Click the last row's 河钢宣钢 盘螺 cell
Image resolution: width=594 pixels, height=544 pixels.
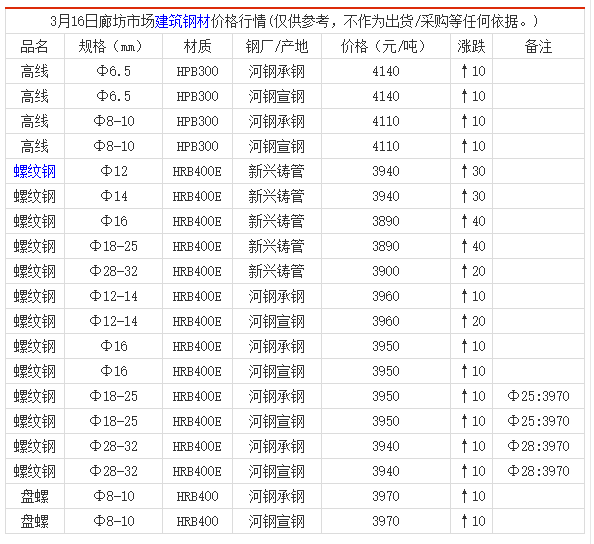coord(277,521)
